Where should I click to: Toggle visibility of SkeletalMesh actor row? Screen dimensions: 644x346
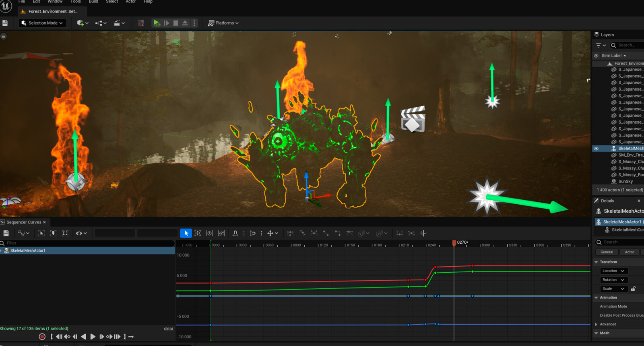[596, 149]
